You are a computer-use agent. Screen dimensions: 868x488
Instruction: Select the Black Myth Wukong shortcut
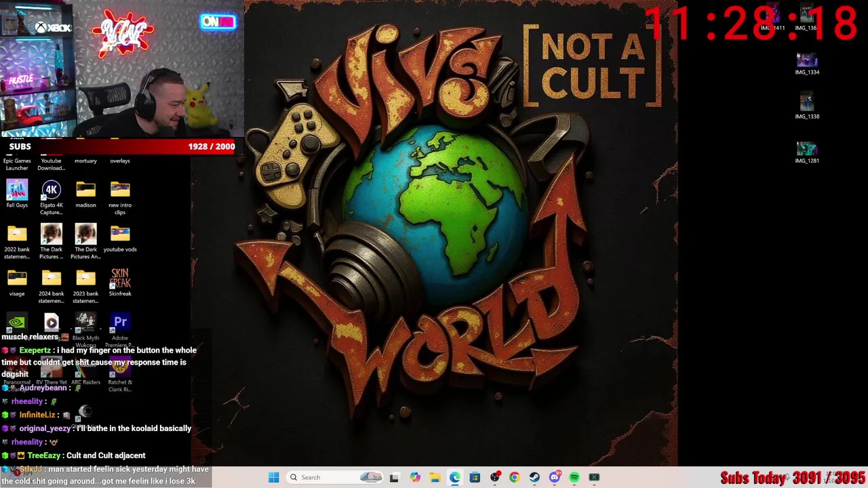pos(85,329)
